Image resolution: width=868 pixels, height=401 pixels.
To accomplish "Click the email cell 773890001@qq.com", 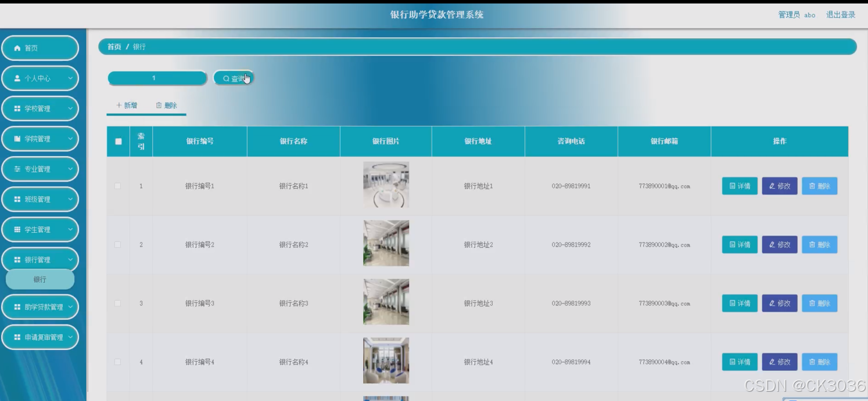I will 664,186.
